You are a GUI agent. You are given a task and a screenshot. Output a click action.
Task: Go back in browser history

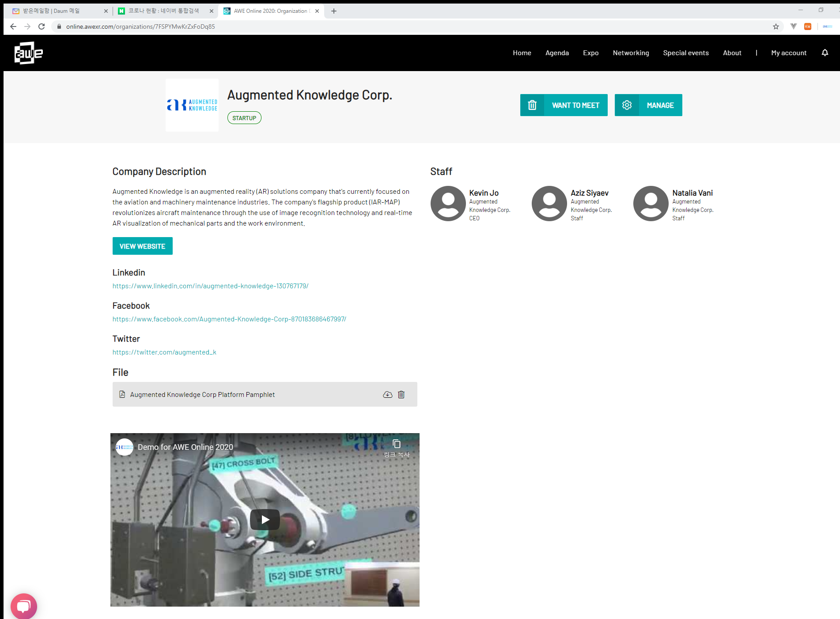click(x=13, y=26)
